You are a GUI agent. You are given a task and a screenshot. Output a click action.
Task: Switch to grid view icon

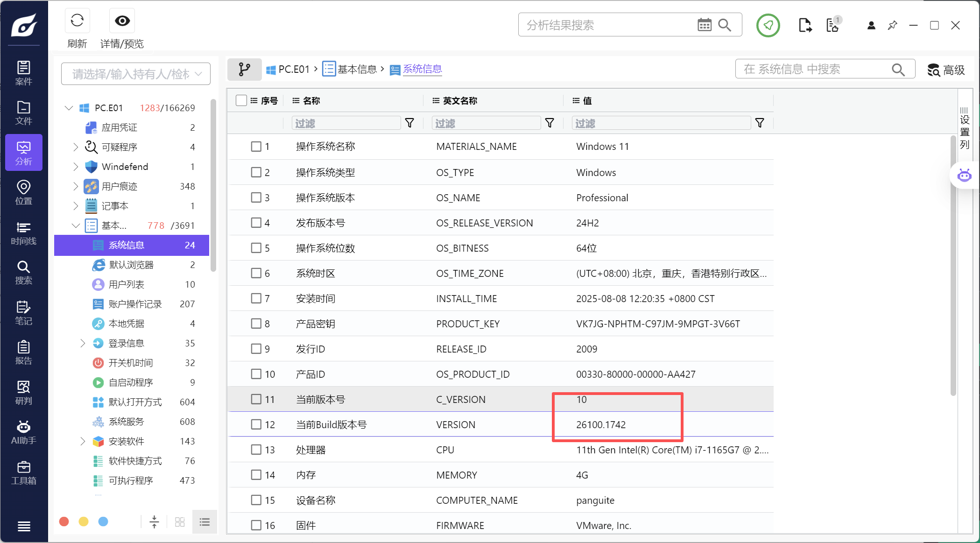click(x=180, y=522)
